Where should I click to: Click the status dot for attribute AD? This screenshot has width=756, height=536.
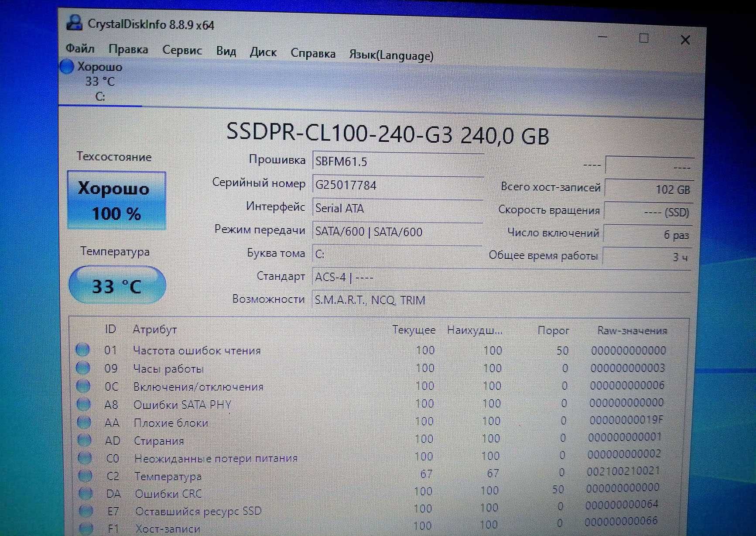(85, 440)
